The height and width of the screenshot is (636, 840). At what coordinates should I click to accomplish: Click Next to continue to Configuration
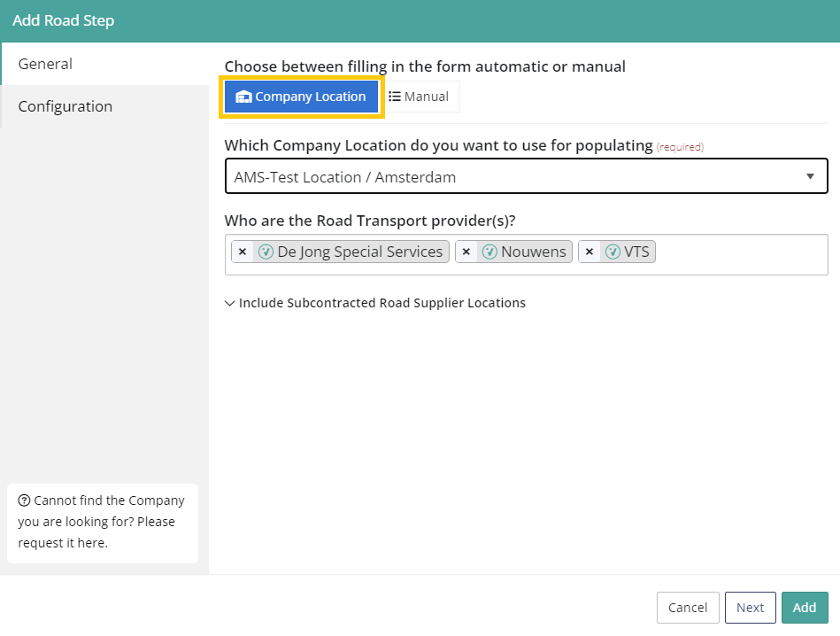(750, 608)
